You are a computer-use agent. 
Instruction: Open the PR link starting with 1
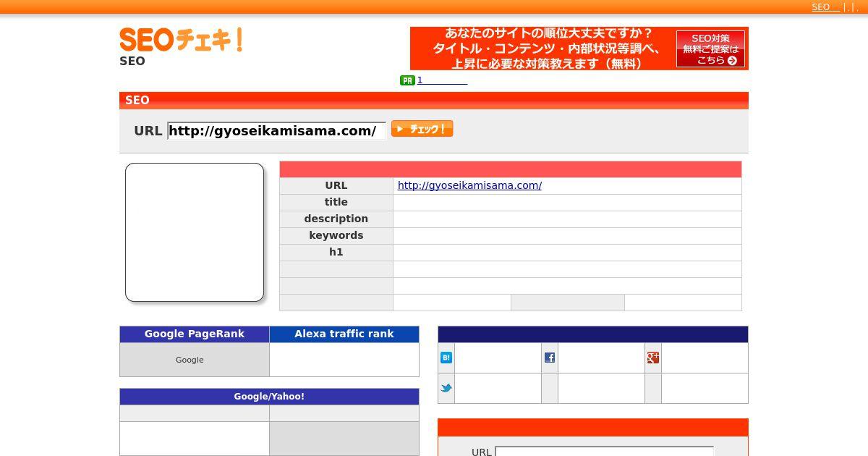442,80
